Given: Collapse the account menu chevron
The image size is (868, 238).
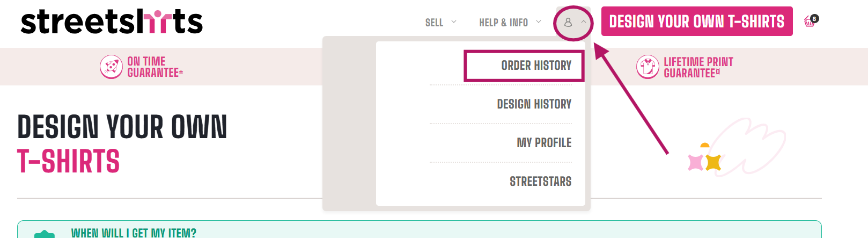Looking at the screenshot, I should click(x=584, y=22).
